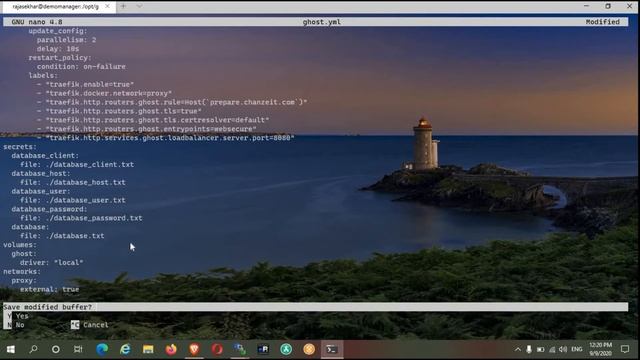Open taskbar Search magnifier
Screen dimensions: 640x360
tap(33, 349)
